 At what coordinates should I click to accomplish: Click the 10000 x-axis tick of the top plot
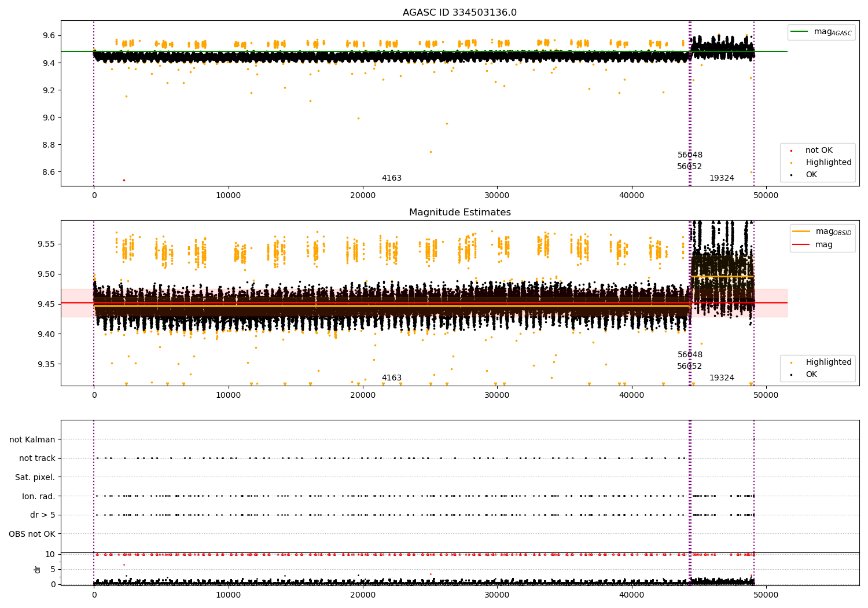point(228,196)
